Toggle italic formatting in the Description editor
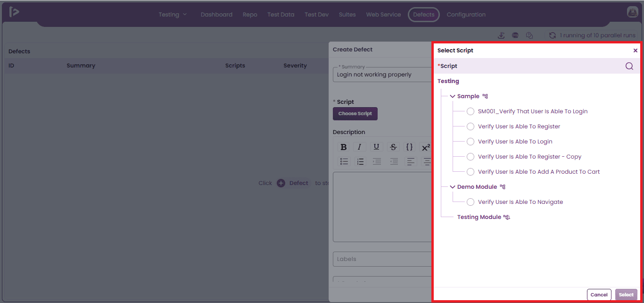 [x=360, y=147]
